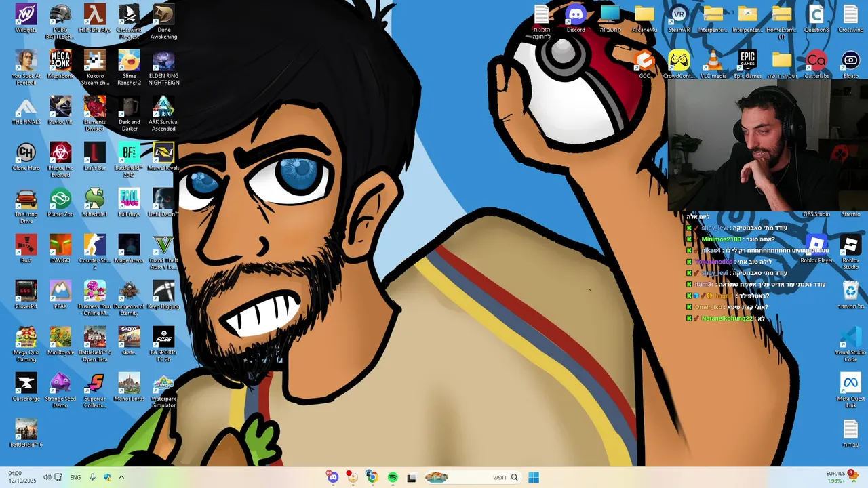Open the Discord desktop shortcut
This screenshot has height=488, width=868.
click(x=576, y=18)
